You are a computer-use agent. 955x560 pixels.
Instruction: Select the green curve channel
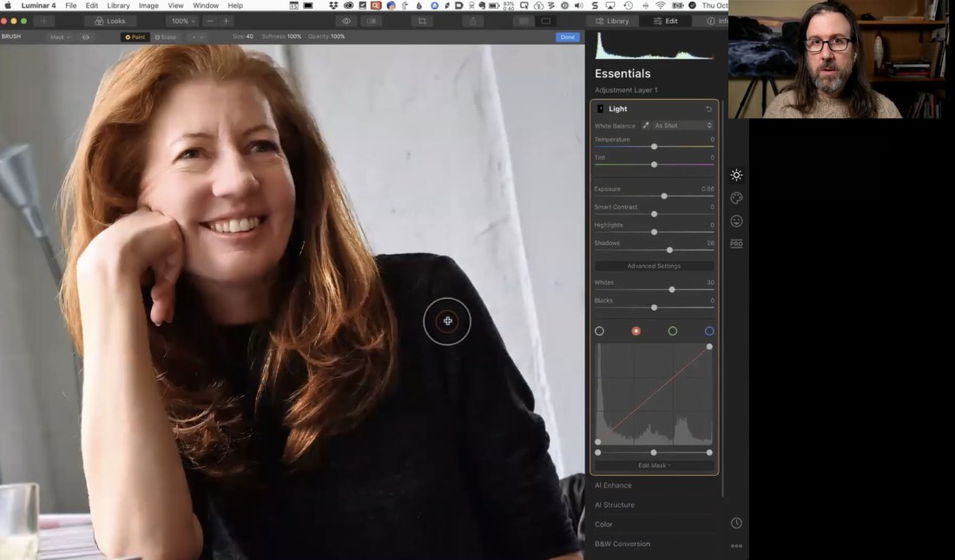coord(673,331)
